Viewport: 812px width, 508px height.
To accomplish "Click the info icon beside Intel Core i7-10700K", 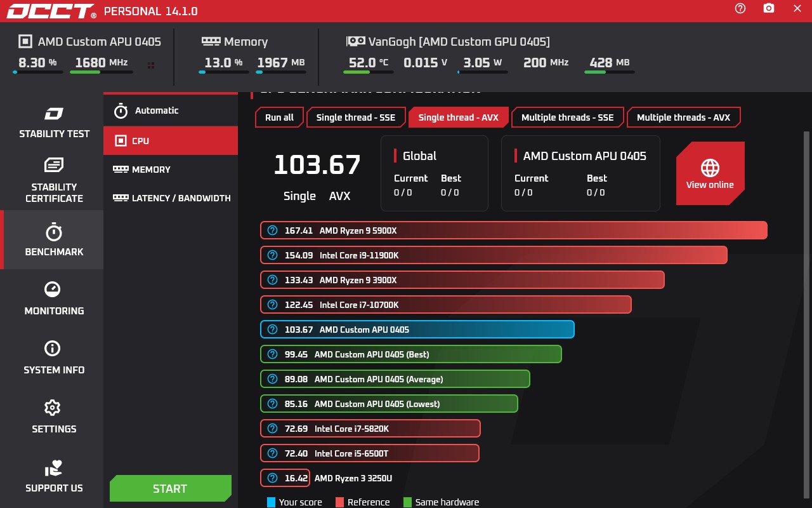I will point(273,305).
